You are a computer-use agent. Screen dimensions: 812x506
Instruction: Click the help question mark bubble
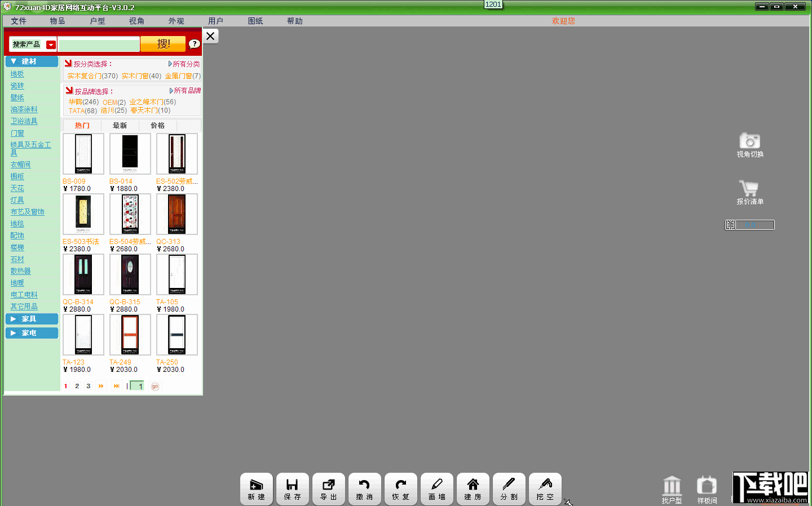tap(194, 44)
